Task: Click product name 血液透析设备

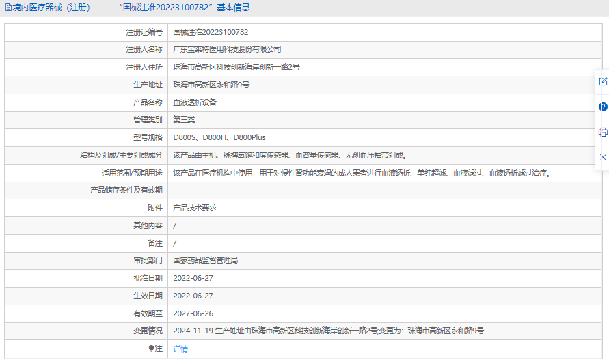Action: (x=195, y=102)
